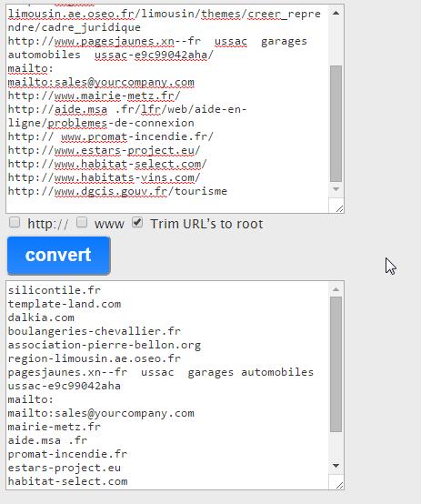
Task: Click the ligne/problemes-de-connexion input line
Action: pos(101,123)
